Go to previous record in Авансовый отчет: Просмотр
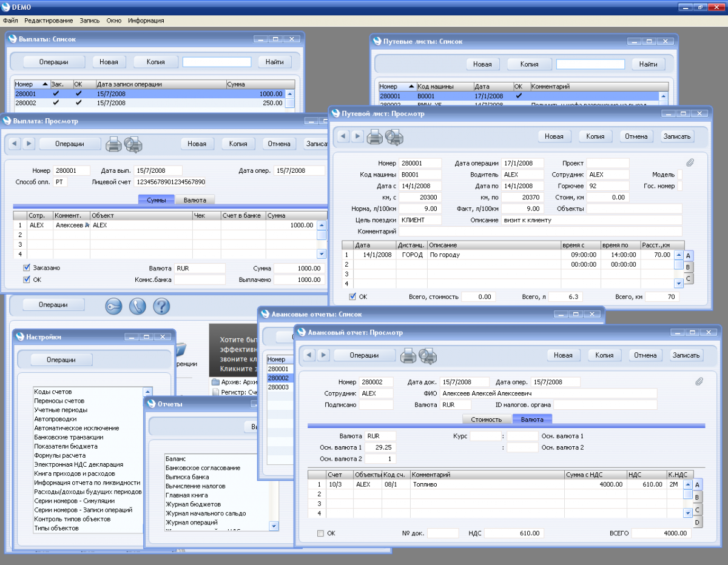Viewport: 728px width, 565px height. point(309,355)
